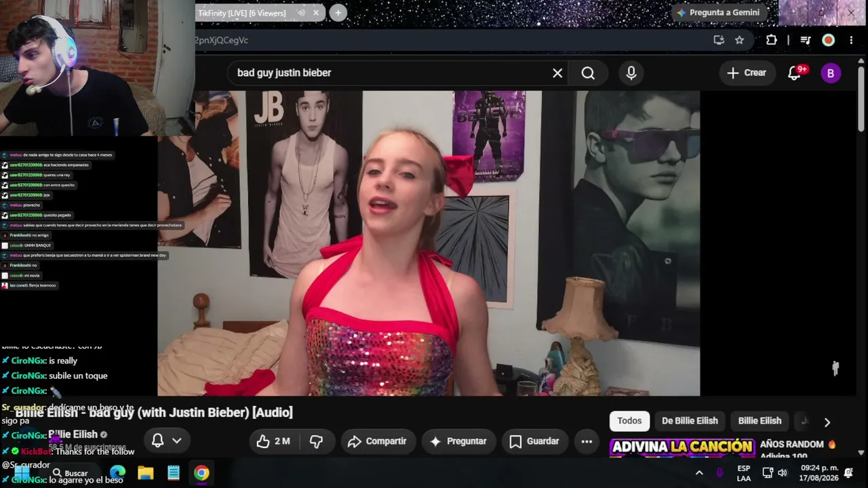
Task: Open Windows notification center icon
Action: [x=848, y=472]
